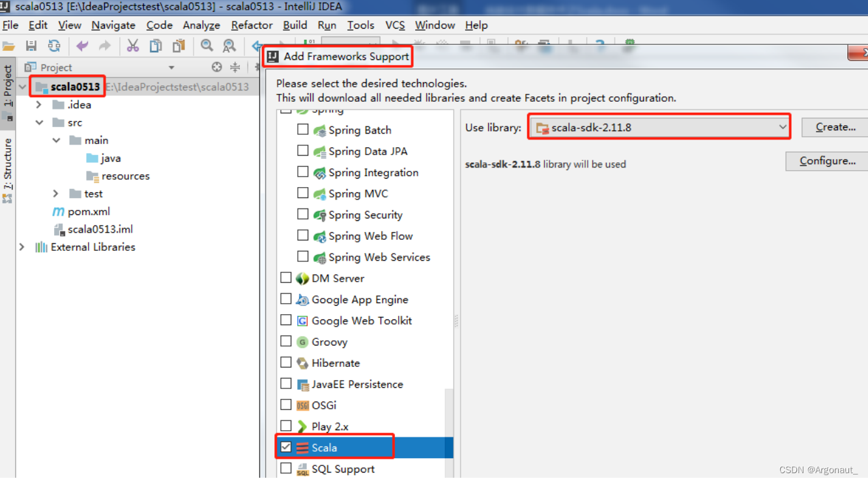This screenshot has height=481, width=868.
Task: Enable the Spring Batch checkbox
Action: 303,130
